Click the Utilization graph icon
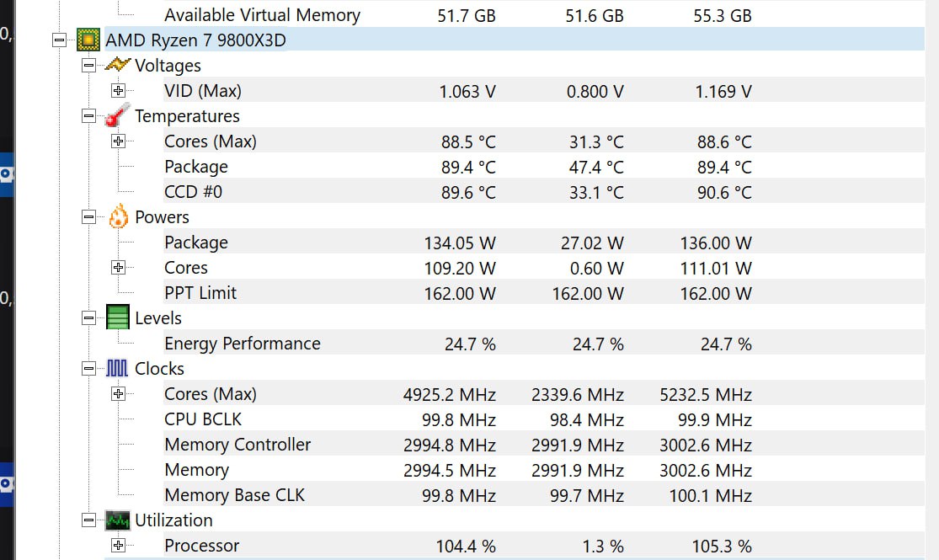 point(117,520)
